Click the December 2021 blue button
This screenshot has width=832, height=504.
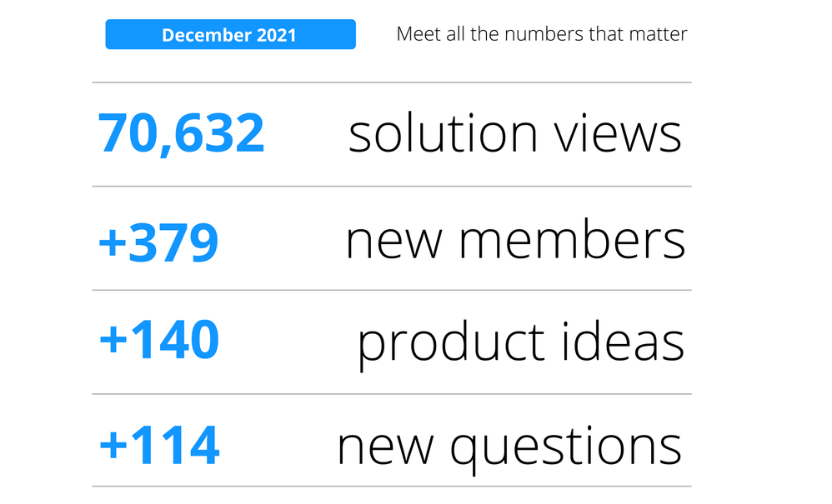[x=230, y=35]
